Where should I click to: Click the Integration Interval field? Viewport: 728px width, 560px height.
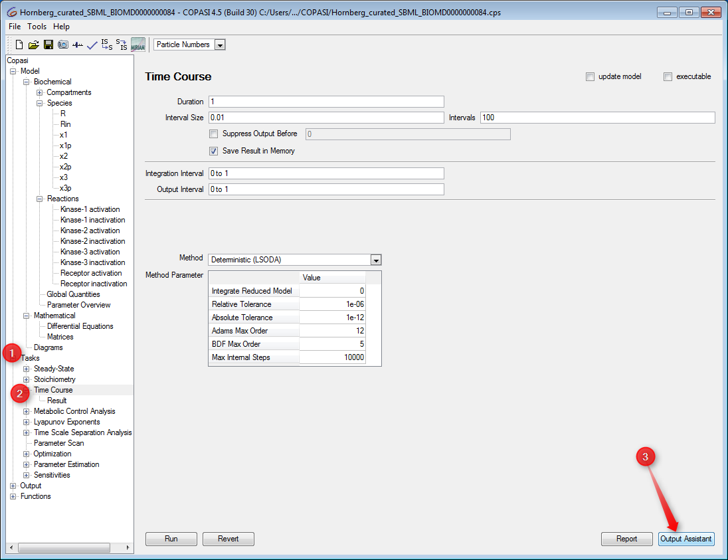[326, 173]
